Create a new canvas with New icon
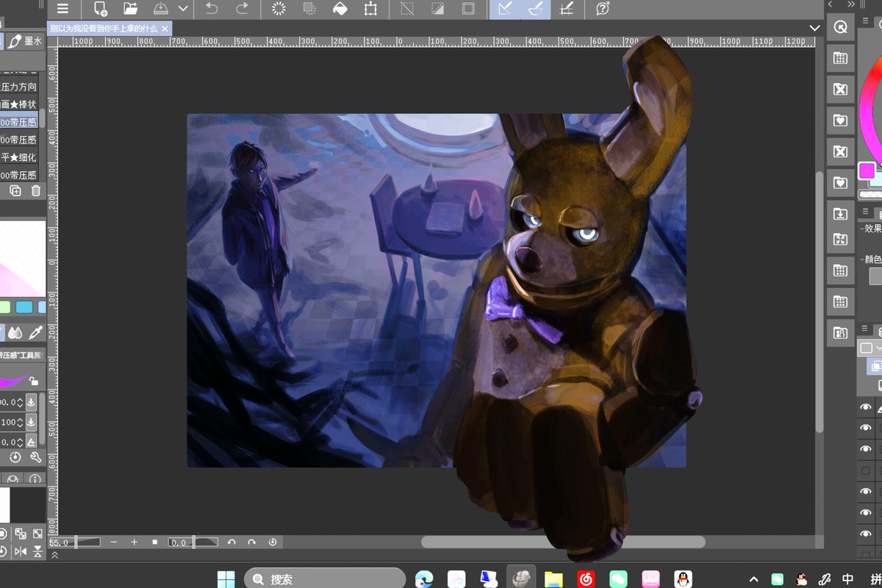This screenshot has height=588, width=882. (100, 9)
